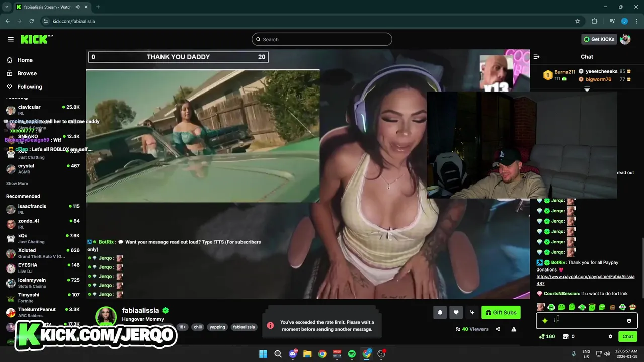Open File Explorer from the taskbar
The image size is (644, 362).
307,354
